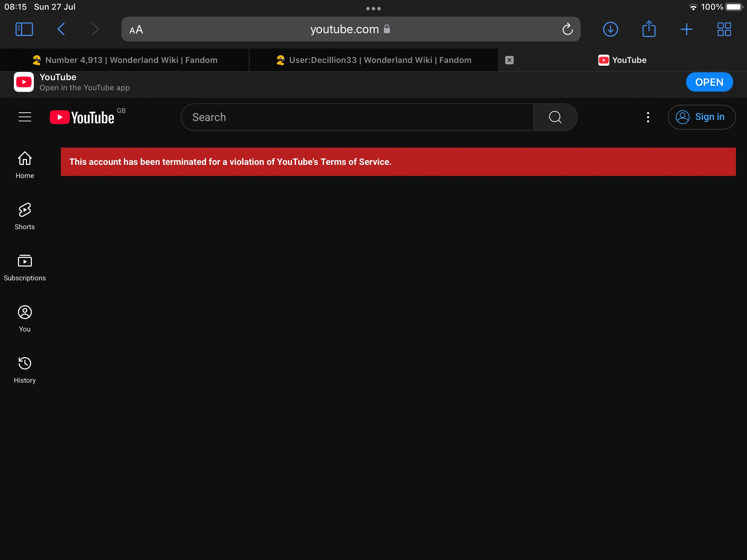Open the Subscriptions feed
747x560 pixels.
coord(25,266)
